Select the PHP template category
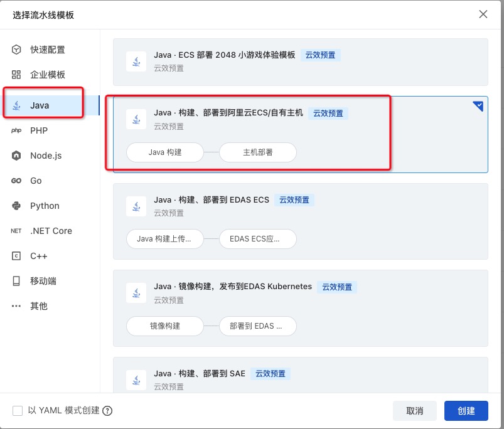504x429 pixels. point(50,130)
